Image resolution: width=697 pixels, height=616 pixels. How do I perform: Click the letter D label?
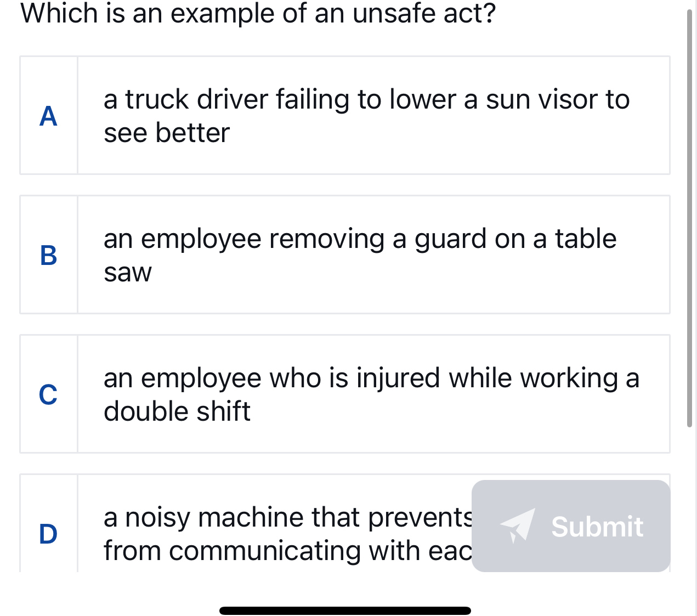(x=49, y=533)
